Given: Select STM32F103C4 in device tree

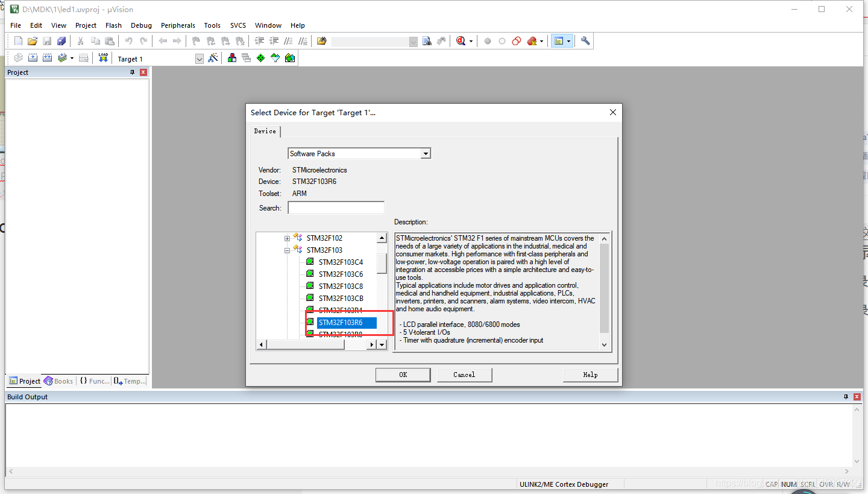Looking at the screenshot, I should coord(341,262).
